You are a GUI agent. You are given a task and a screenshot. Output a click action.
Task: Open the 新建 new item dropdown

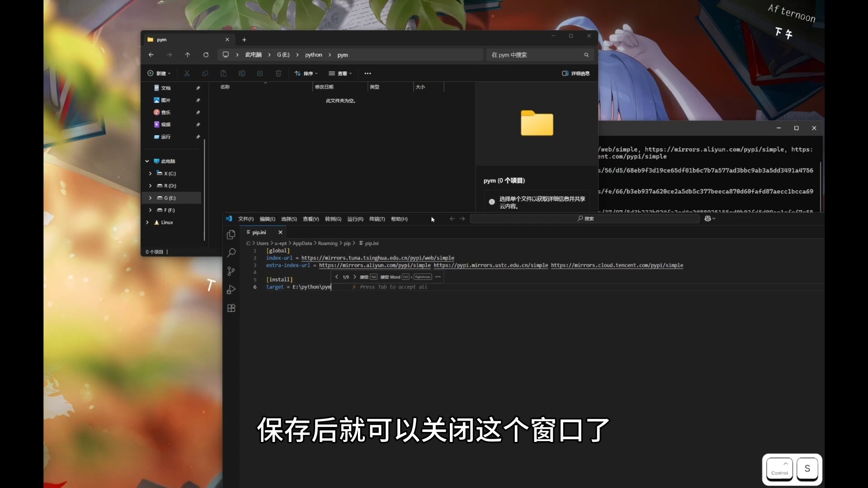(159, 73)
